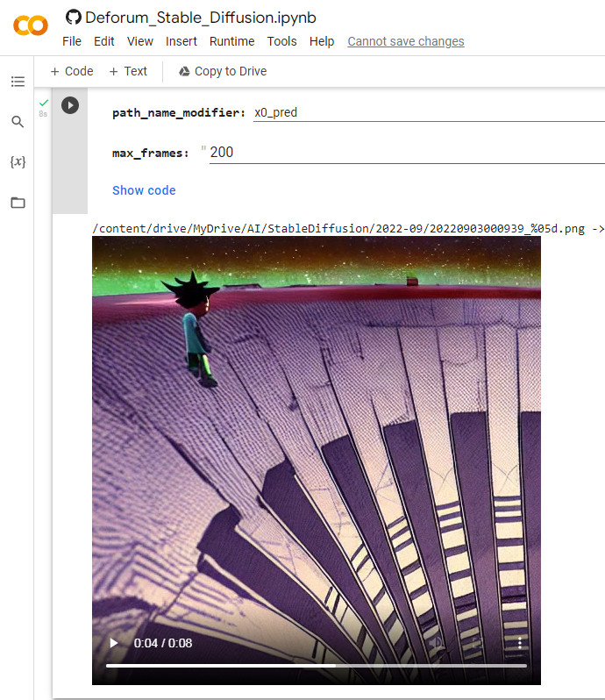
Task: Click the max_frames field showing 200
Action: click(x=407, y=153)
